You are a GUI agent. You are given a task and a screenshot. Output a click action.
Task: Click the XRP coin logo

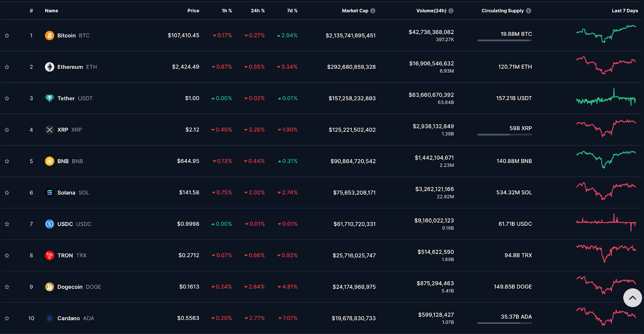coord(50,130)
